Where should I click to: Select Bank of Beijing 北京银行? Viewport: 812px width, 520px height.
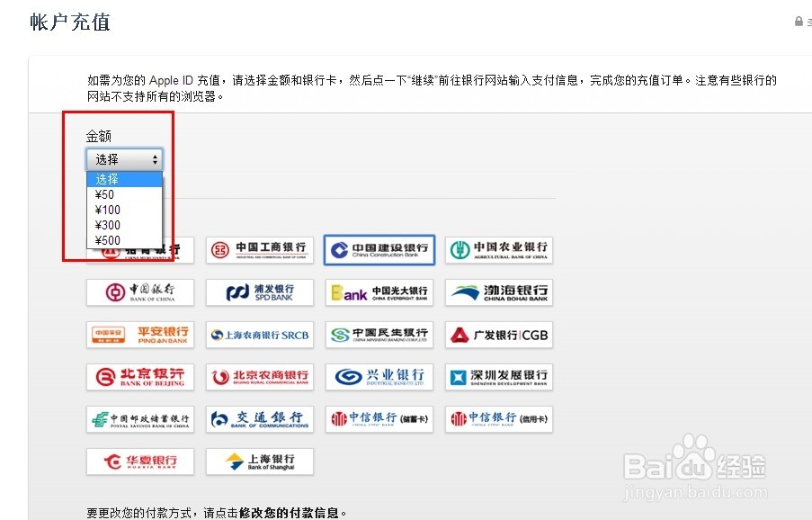(x=139, y=376)
